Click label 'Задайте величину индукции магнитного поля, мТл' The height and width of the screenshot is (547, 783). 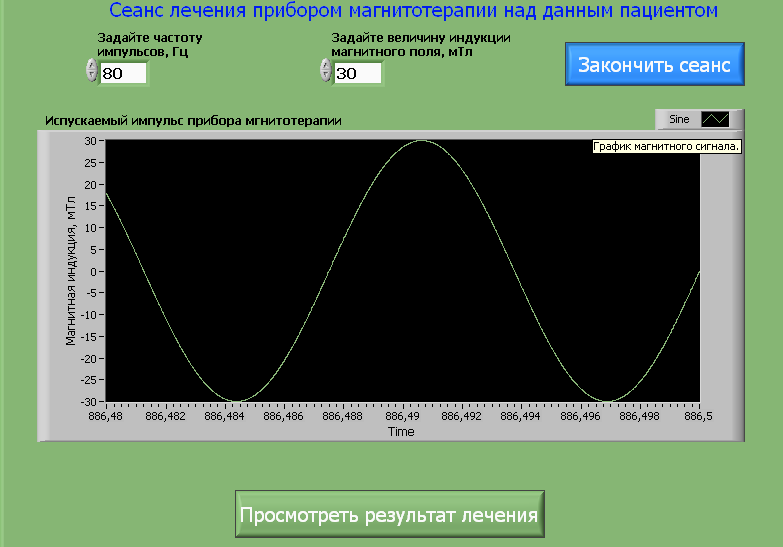(x=420, y=45)
